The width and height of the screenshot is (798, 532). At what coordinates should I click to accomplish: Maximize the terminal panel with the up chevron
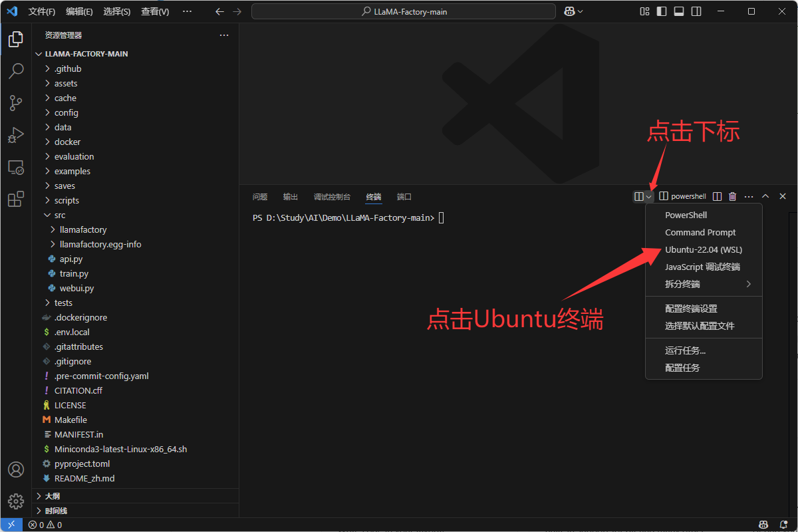(765, 196)
